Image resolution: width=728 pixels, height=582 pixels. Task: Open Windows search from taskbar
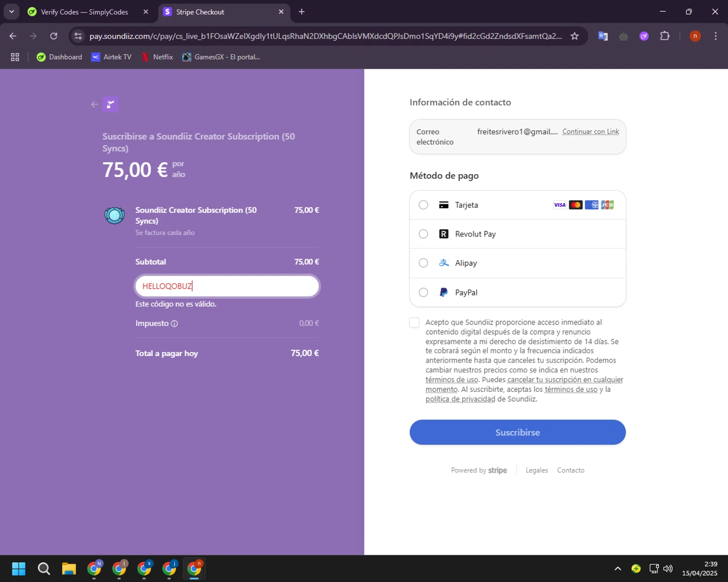[x=44, y=568]
